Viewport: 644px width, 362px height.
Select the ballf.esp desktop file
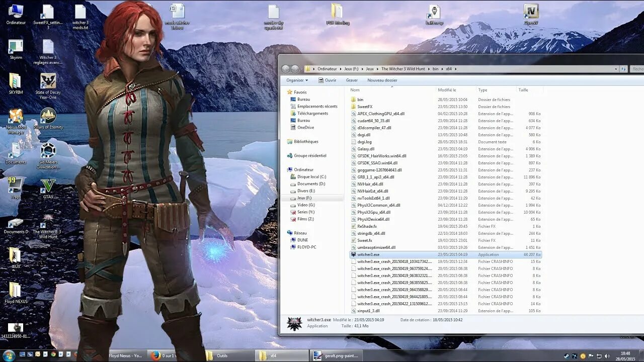point(434,14)
